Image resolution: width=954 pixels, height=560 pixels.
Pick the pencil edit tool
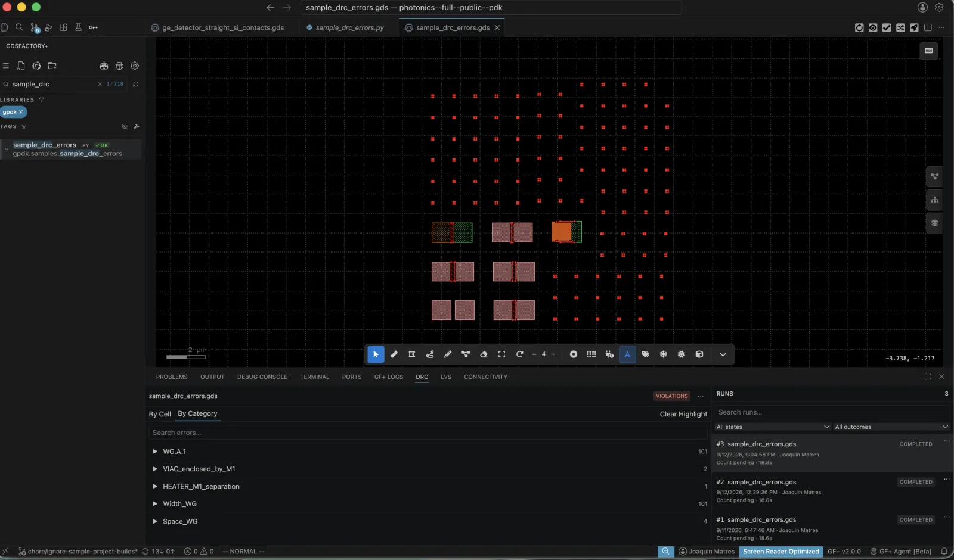click(448, 354)
